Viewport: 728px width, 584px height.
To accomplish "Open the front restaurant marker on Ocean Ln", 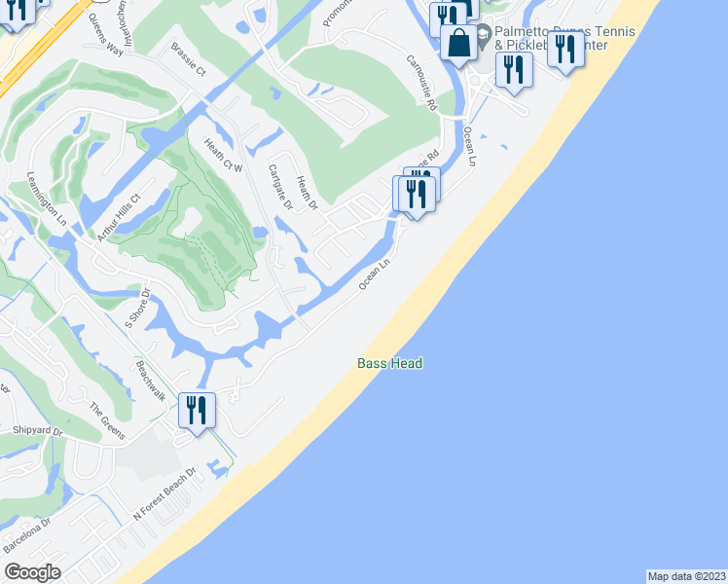I will pos(417,194).
